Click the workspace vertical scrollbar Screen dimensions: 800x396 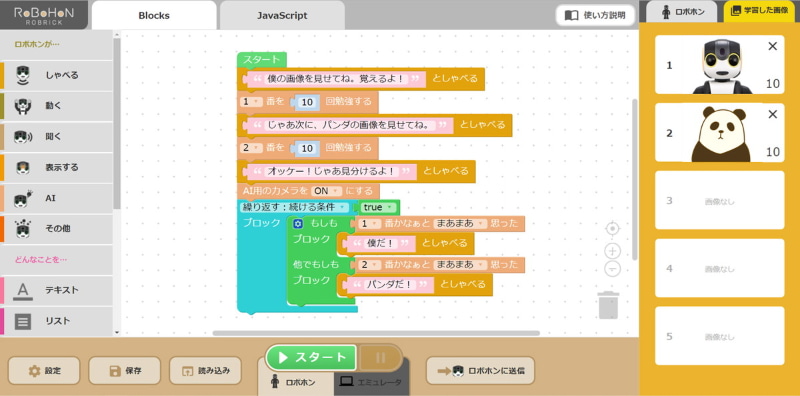click(635, 179)
